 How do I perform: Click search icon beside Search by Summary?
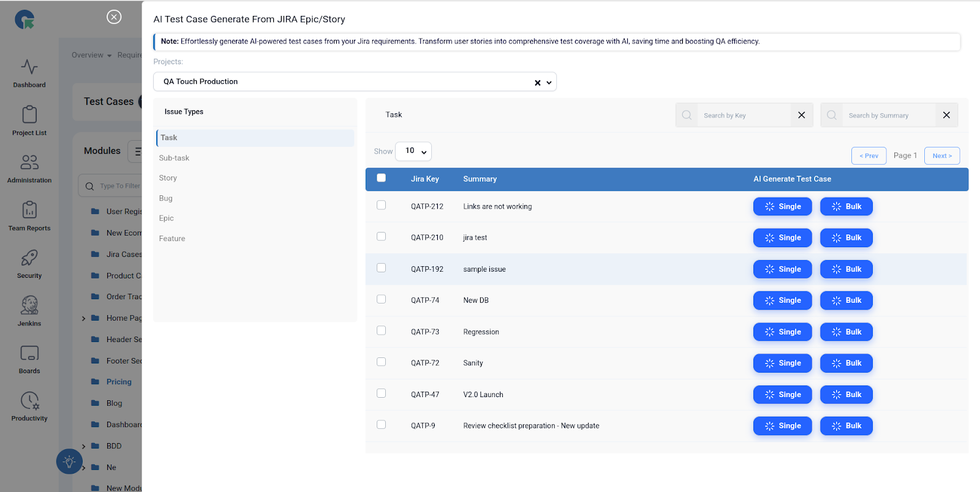click(832, 115)
